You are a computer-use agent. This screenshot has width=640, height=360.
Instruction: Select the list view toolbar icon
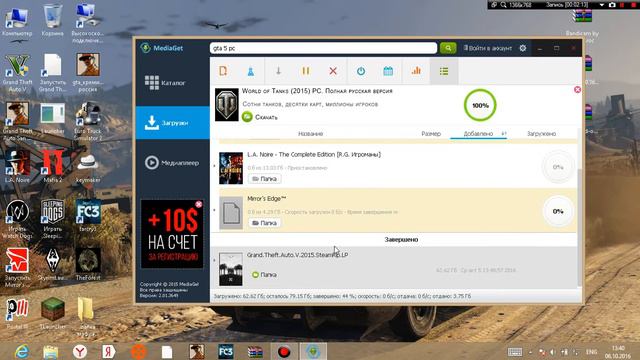(x=444, y=71)
